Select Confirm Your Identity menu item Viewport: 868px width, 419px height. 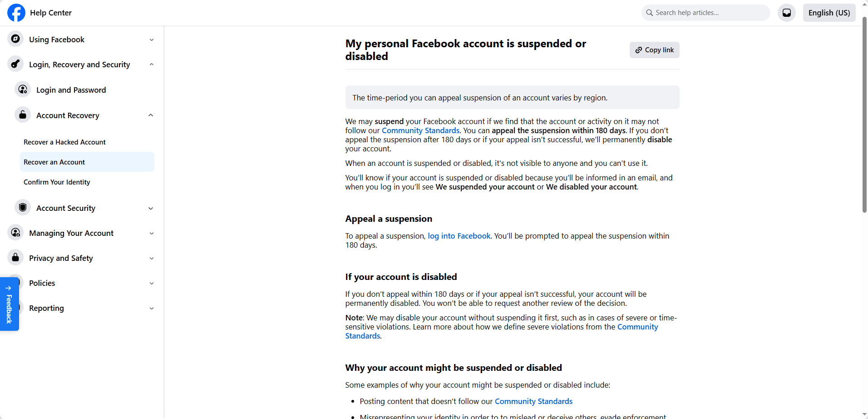click(x=57, y=182)
